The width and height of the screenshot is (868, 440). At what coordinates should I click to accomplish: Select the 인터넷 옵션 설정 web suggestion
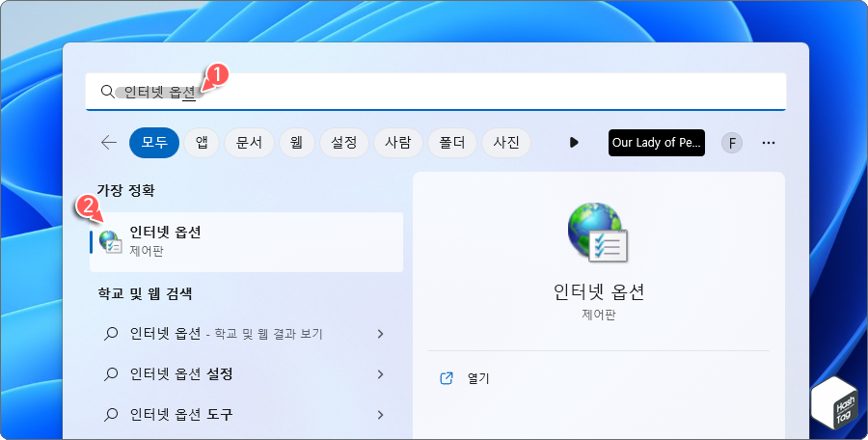coord(246,374)
